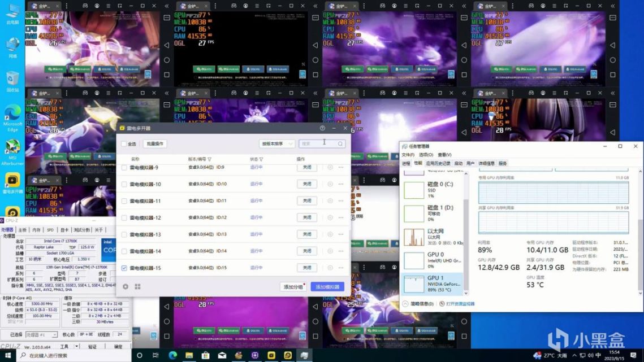Image resolution: width=644 pixels, height=362 pixels.
Task: Select 以太网 in Task Manager performance list
Action: pyautogui.click(x=433, y=237)
